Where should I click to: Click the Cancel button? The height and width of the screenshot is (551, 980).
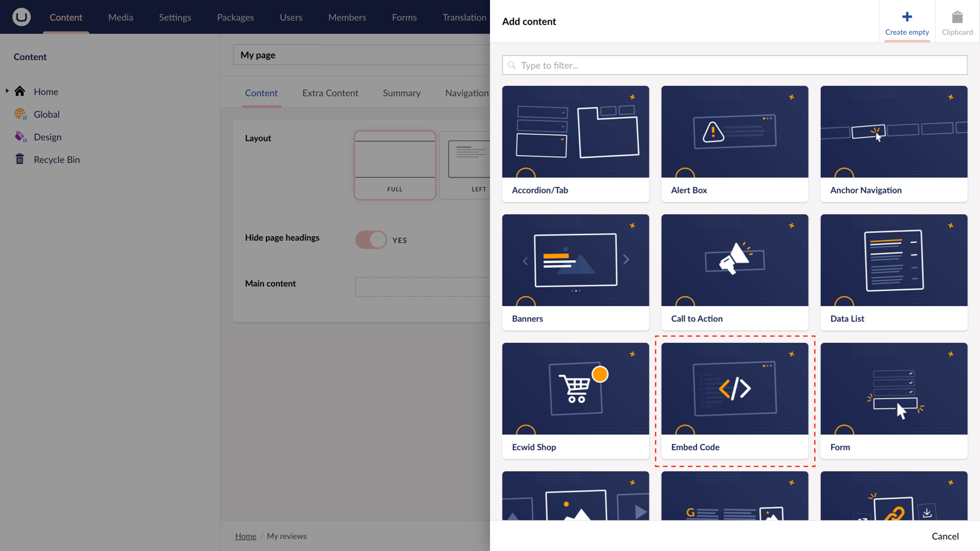tap(945, 536)
